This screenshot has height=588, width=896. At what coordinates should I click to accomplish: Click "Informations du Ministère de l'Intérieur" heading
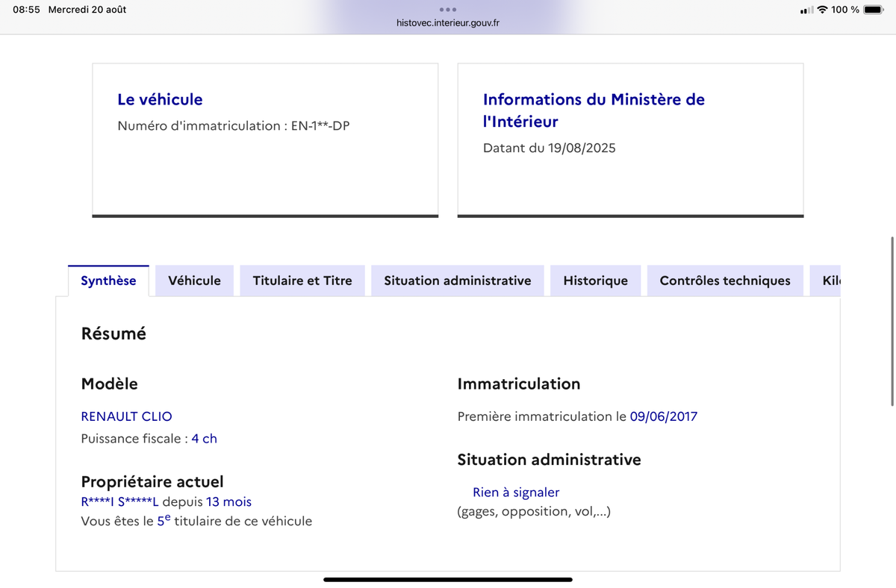[594, 110]
